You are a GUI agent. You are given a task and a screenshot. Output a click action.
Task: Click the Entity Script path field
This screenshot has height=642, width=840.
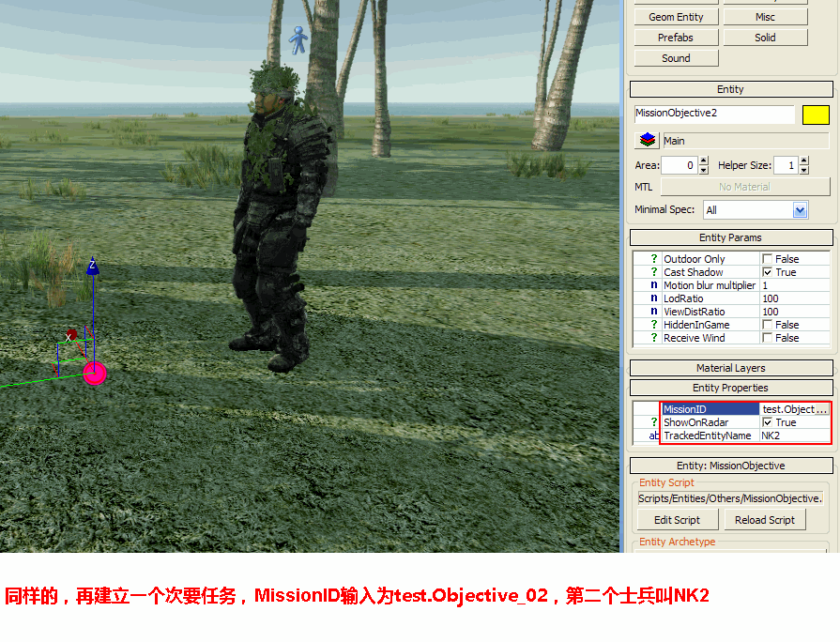click(730, 498)
